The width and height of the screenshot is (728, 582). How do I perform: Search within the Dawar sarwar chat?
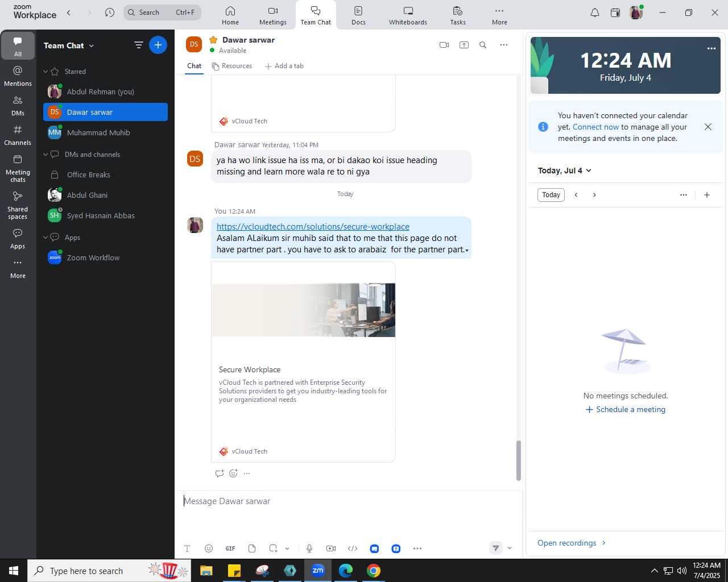coord(483,45)
